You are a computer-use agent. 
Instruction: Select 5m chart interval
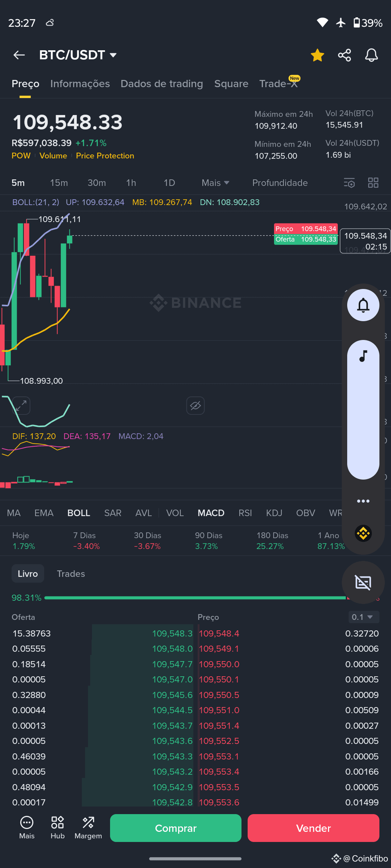click(x=18, y=183)
